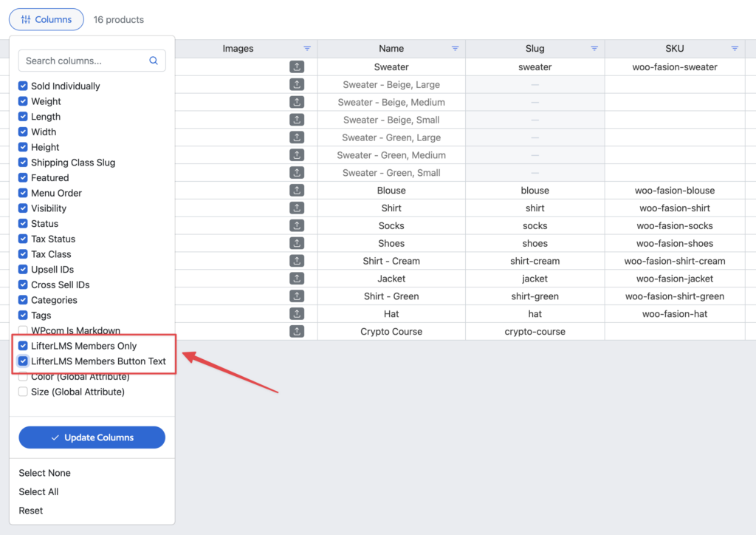Click Select None link
756x535 pixels.
click(x=44, y=473)
